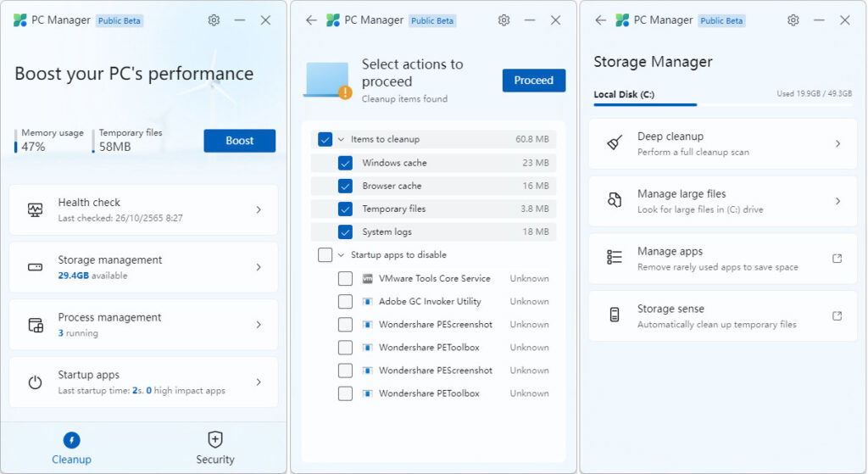Collapse the Startup apps to disable group
This screenshot has width=868, height=474.
pos(341,255)
